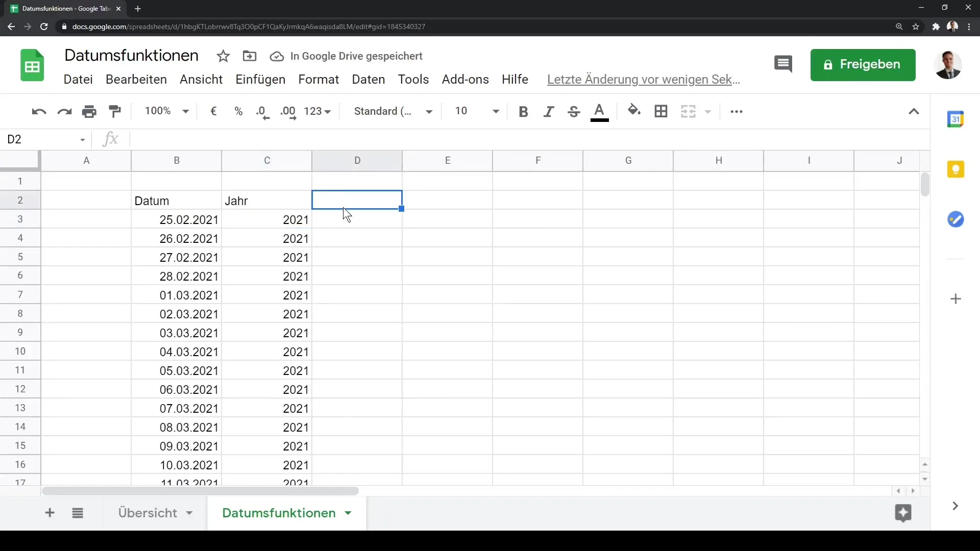Open the Borders tool
The image size is (980, 551).
pos(661,111)
